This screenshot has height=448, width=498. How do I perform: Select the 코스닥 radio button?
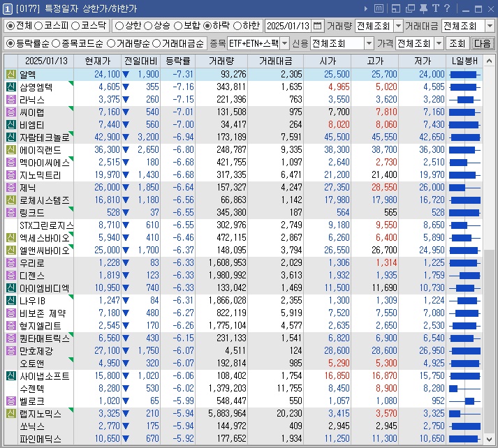click(x=75, y=26)
